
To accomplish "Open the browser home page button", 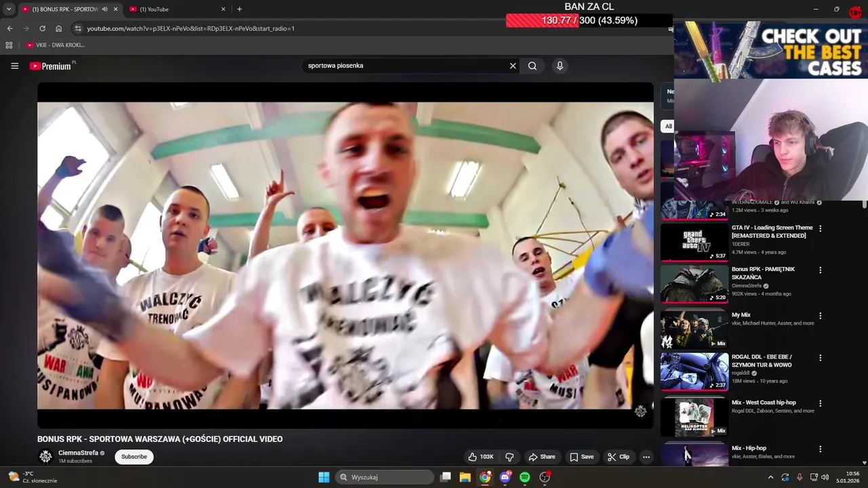I will [x=59, y=28].
